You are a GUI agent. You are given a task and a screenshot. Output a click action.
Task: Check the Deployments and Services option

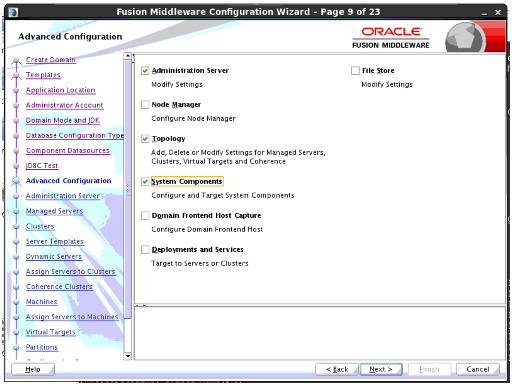(x=145, y=250)
